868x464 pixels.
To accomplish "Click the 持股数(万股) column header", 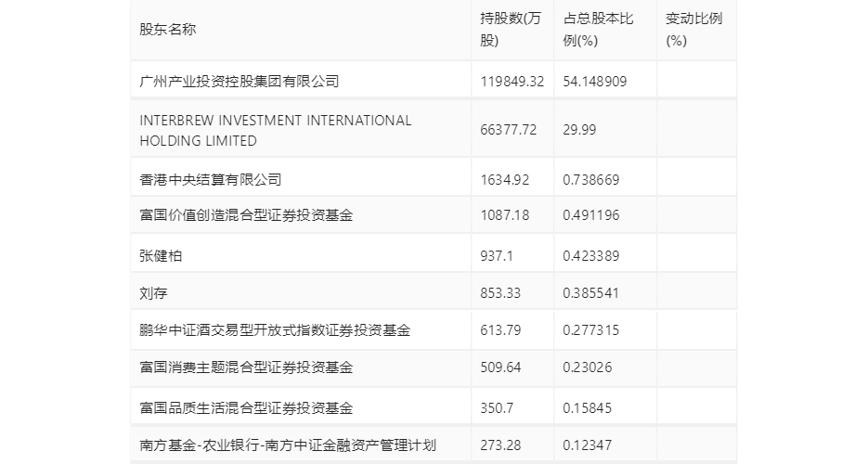I will coord(511,30).
